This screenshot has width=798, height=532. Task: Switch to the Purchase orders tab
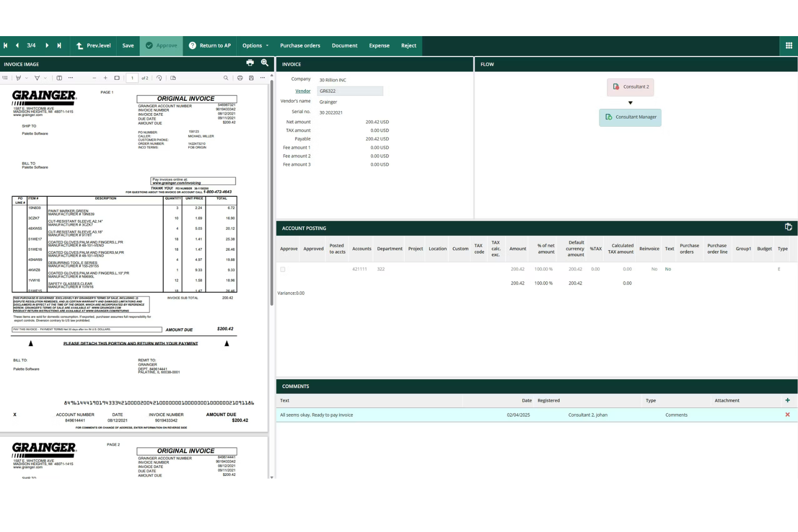300,45
